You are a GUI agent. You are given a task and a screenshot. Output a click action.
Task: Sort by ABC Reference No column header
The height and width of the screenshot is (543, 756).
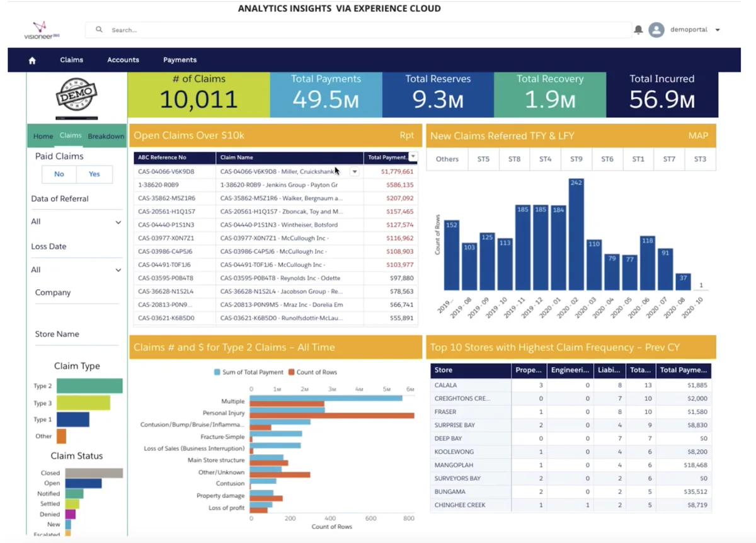pos(175,157)
